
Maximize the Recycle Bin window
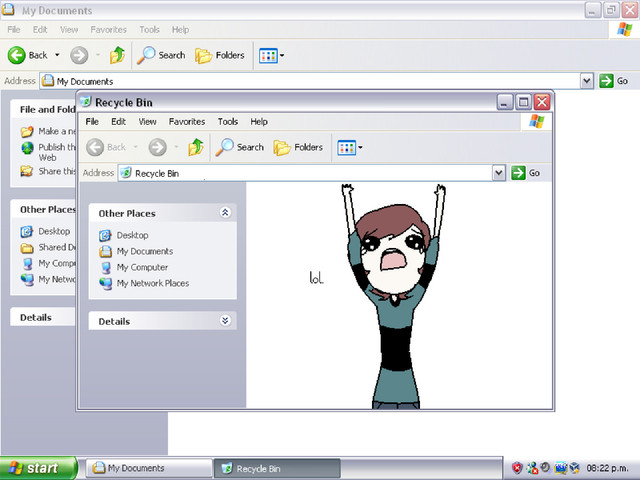(523, 102)
